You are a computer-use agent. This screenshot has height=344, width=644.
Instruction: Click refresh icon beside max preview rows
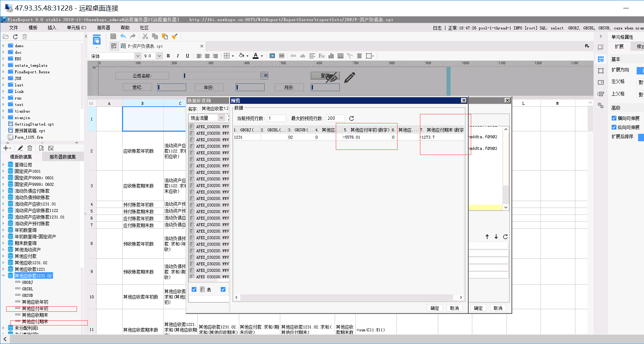(x=351, y=118)
